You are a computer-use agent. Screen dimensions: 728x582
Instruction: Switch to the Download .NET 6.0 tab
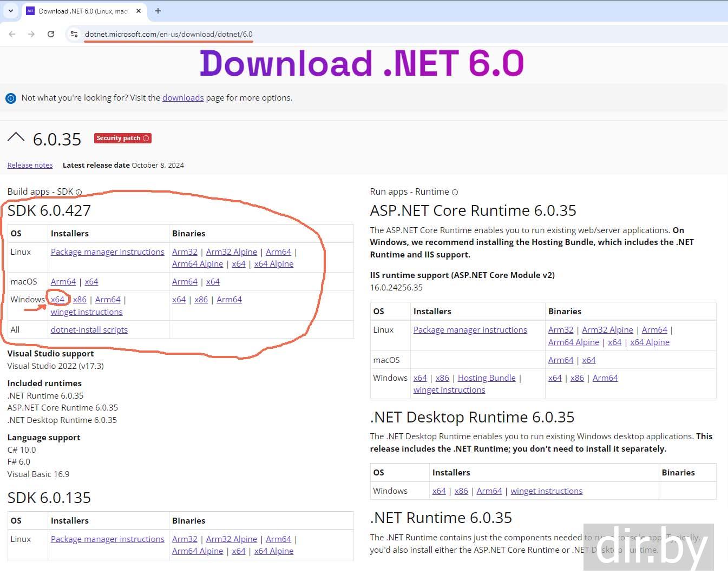[x=82, y=11]
